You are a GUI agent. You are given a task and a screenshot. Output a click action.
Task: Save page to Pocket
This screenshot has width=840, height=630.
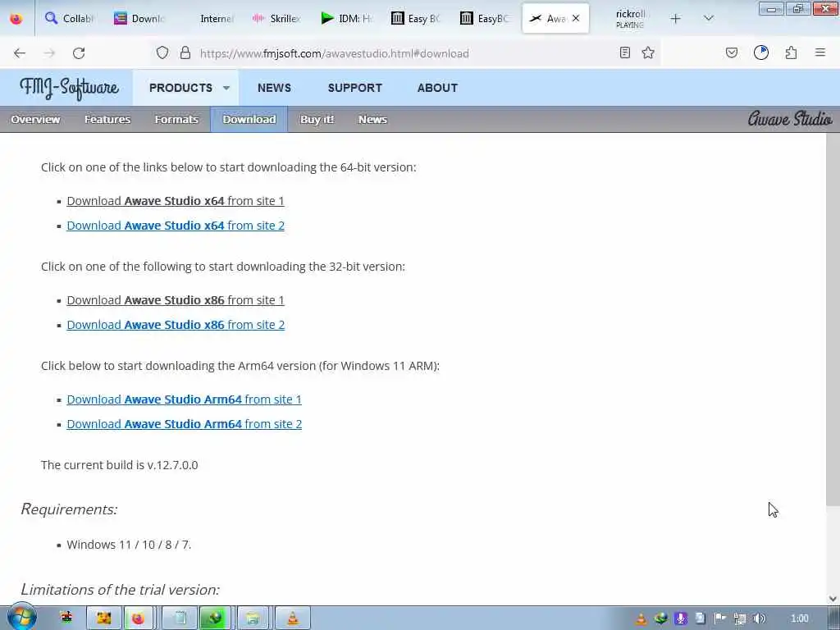click(x=731, y=52)
